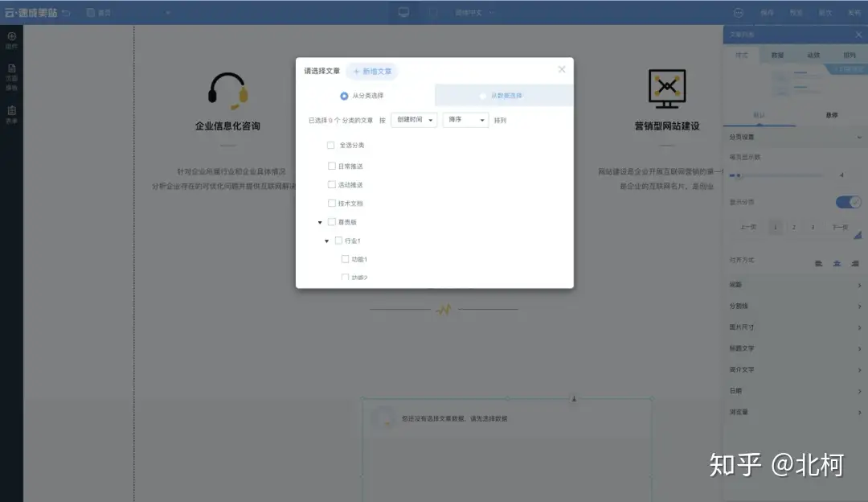
Task: Click the more options circle icon in top bar
Action: tap(739, 13)
